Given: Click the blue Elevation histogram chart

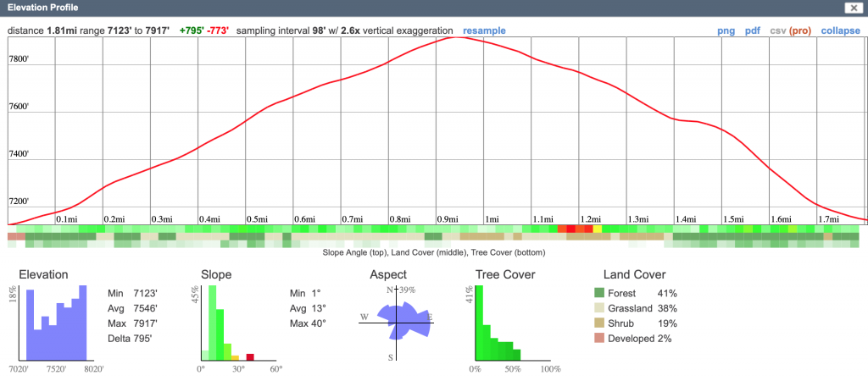Looking at the screenshot, I should 56,322.
